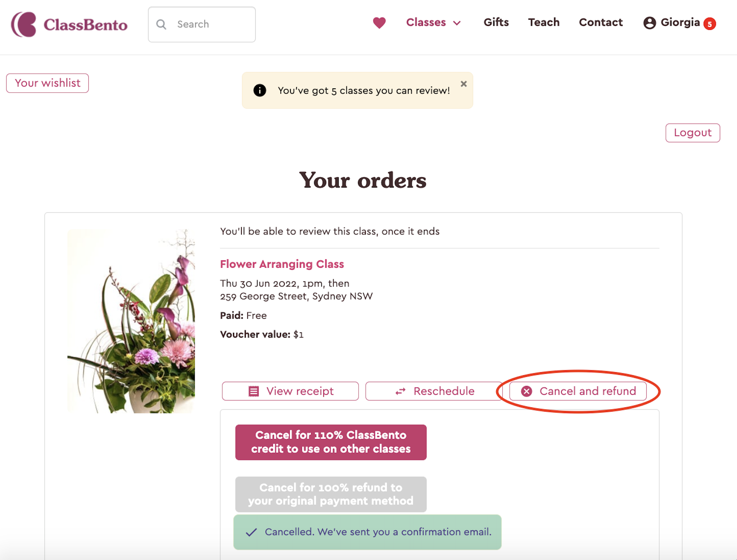This screenshot has width=737, height=560.
Task: Open the Gifts menu item
Action: coord(496,23)
